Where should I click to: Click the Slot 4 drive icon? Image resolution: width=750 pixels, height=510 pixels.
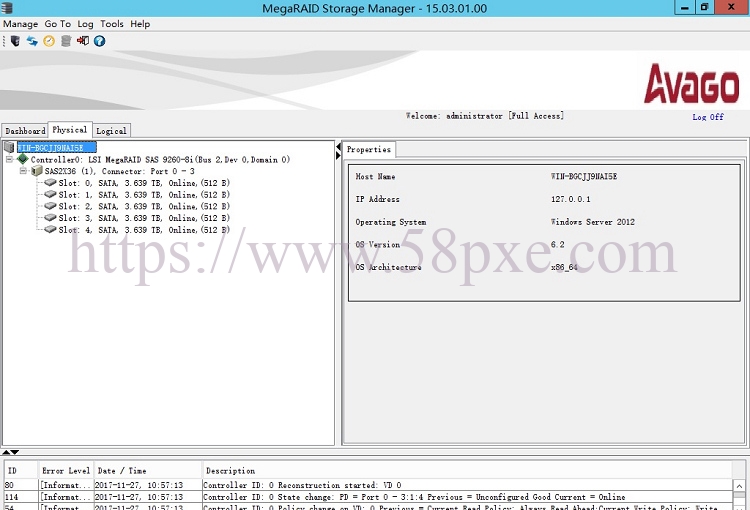(50, 229)
